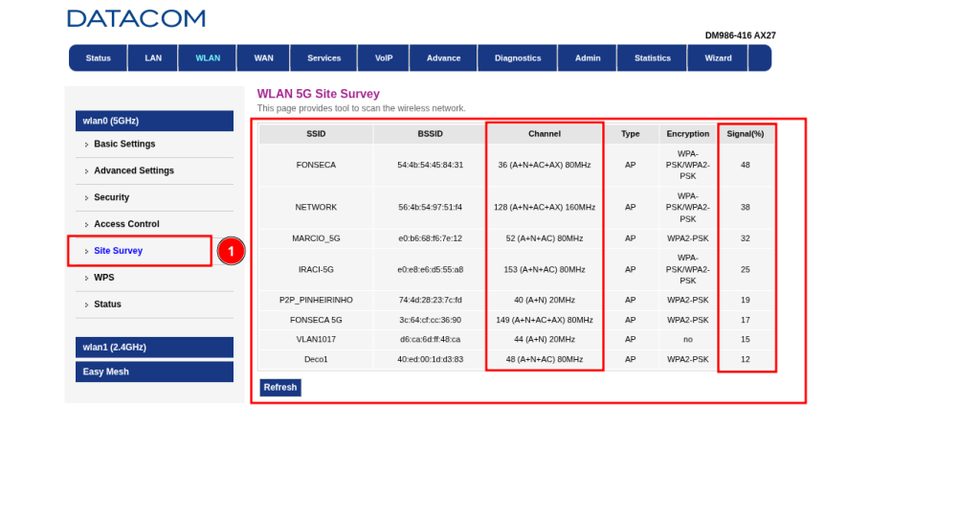The width and height of the screenshot is (980, 518).
Task: Select the IRACI-5G SSID cell
Action: pos(316,270)
